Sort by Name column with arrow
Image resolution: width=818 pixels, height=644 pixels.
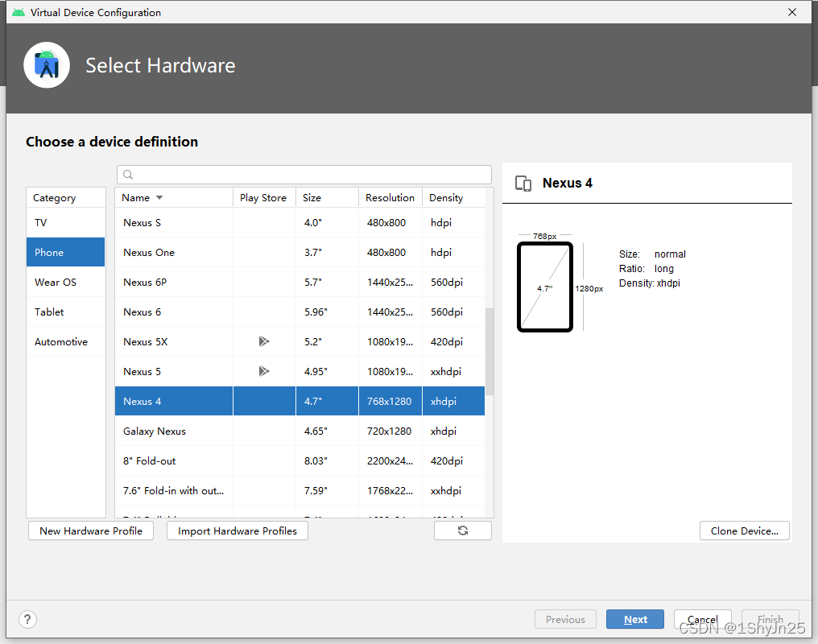[x=174, y=198]
